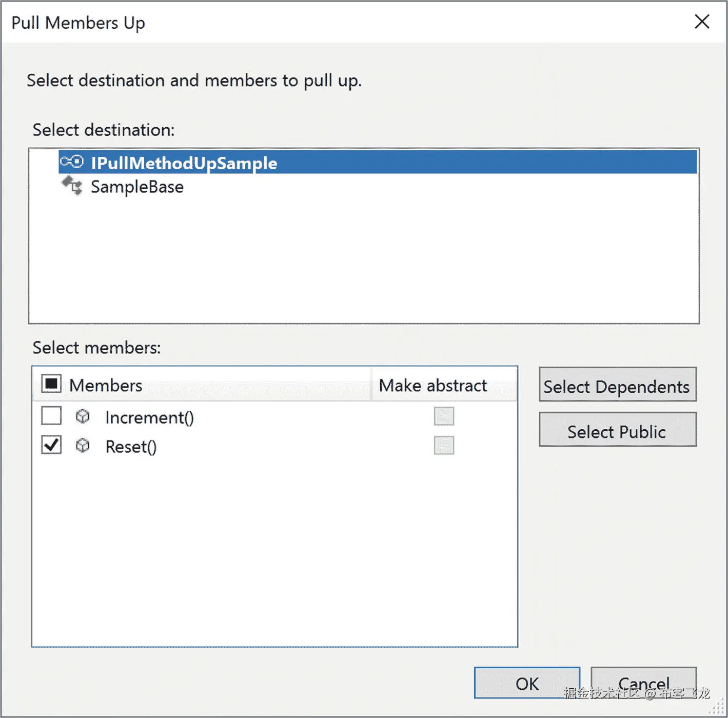Toggle the Members select-all checkbox
Viewport: 728px width, 718px height.
(51, 384)
